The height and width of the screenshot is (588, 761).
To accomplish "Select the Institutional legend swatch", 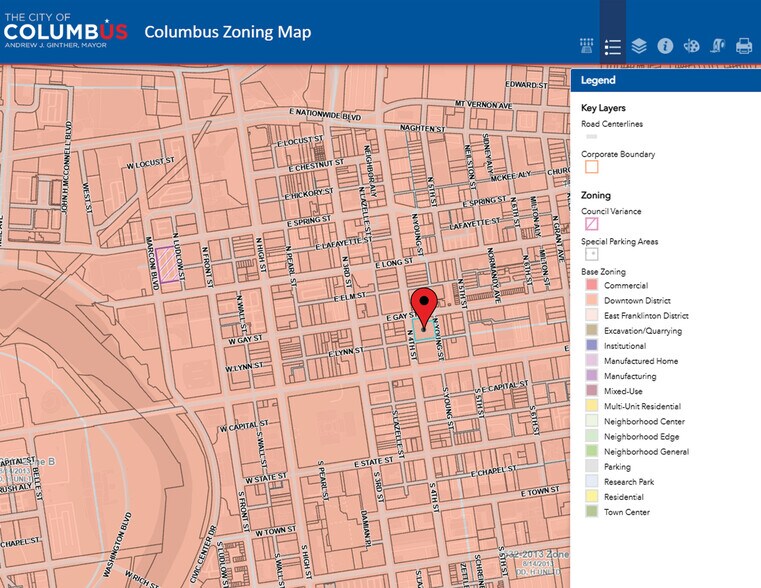I will point(592,346).
